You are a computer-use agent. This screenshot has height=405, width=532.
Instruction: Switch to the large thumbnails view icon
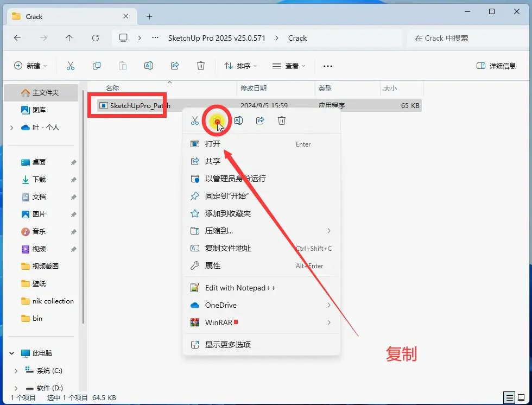(521, 397)
